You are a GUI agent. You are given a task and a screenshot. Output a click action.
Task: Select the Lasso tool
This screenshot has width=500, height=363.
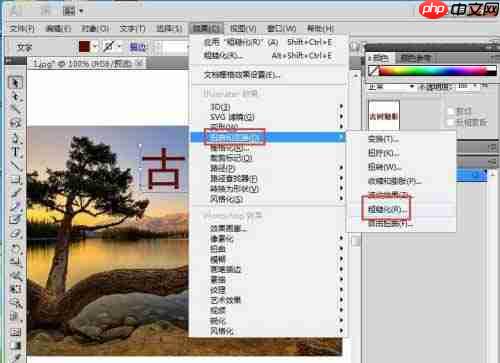tap(15, 123)
